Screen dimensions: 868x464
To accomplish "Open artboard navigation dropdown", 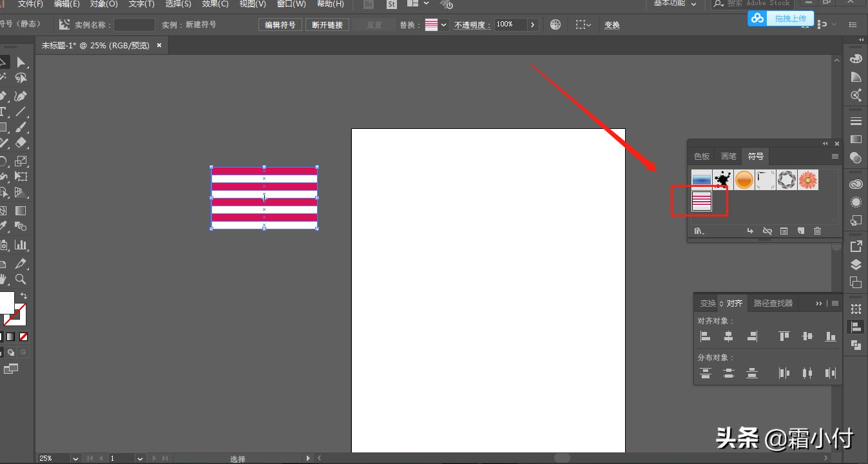I will (x=139, y=458).
